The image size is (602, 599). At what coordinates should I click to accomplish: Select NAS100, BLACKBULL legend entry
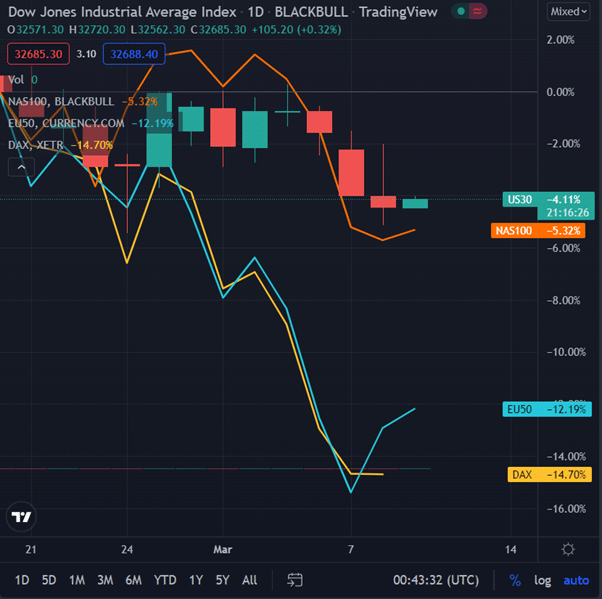tap(61, 101)
